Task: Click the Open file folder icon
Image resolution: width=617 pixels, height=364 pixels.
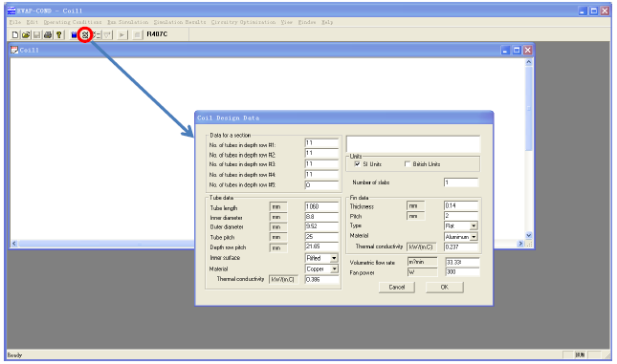Action: click(x=26, y=35)
